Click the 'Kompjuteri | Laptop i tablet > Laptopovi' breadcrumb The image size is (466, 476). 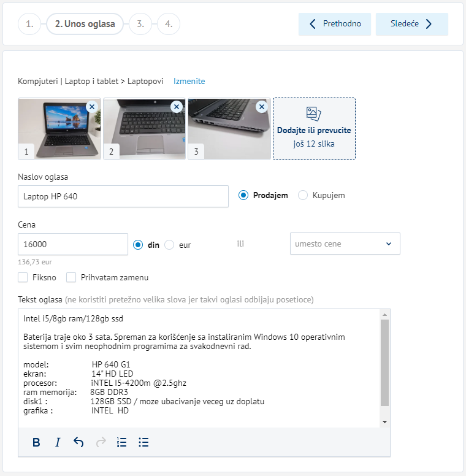tap(91, 81)
